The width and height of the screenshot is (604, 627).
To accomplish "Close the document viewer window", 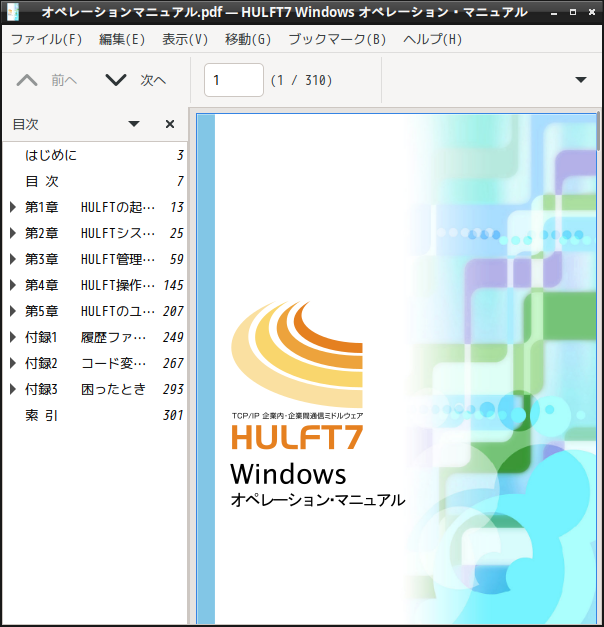I will tap(592, 12).
